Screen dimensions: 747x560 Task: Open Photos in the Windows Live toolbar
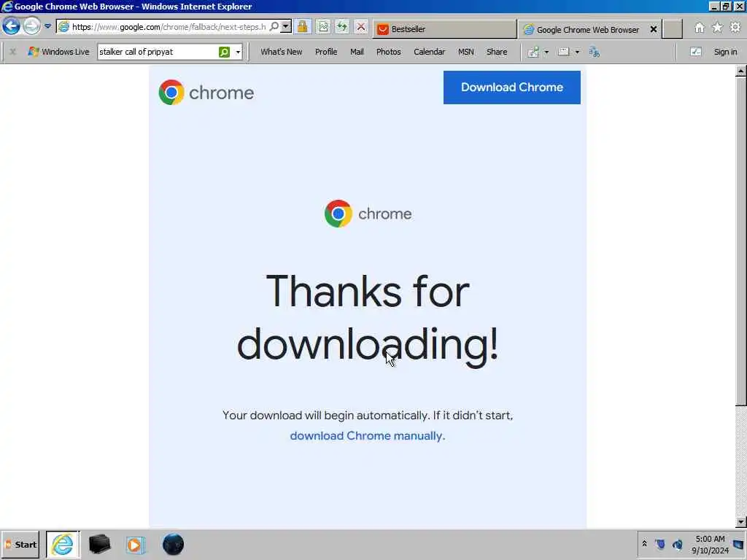tap(388, 52)
